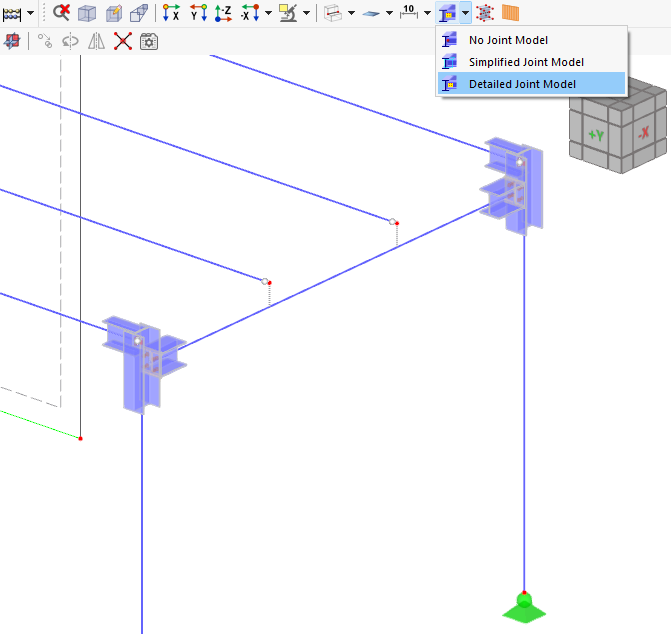Click the transparent cube view icon

coord(87,13)
